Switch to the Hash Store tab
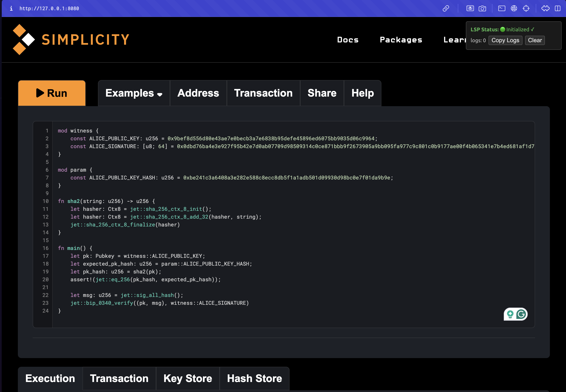This screenshot has width=566, height=392. pos(254,378)
